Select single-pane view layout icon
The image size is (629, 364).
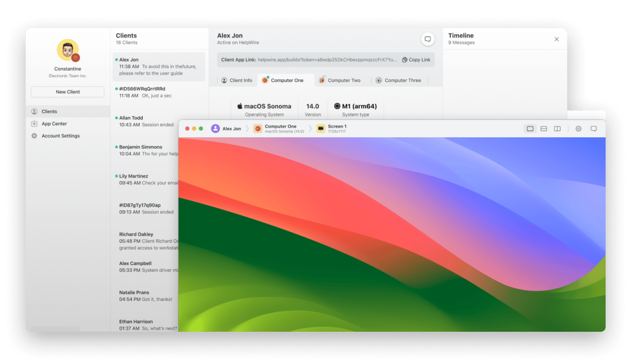pyautogui.click(x=530, y=129)
